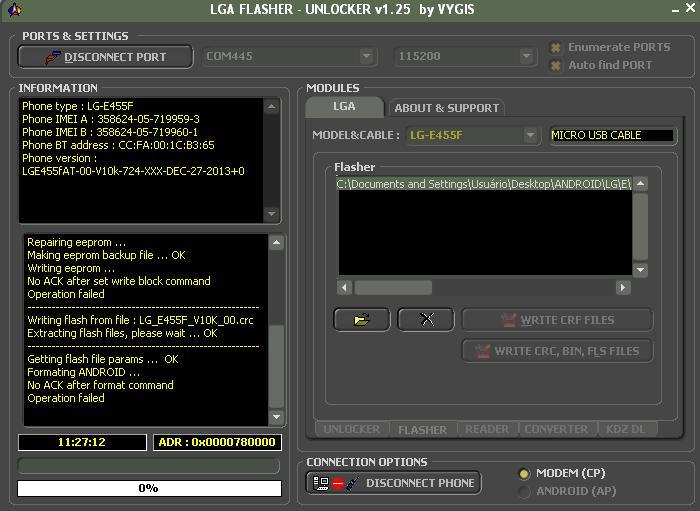Select ANDROID (AP) radio option
The image size is (700, 511).
(x=524, y=492)
